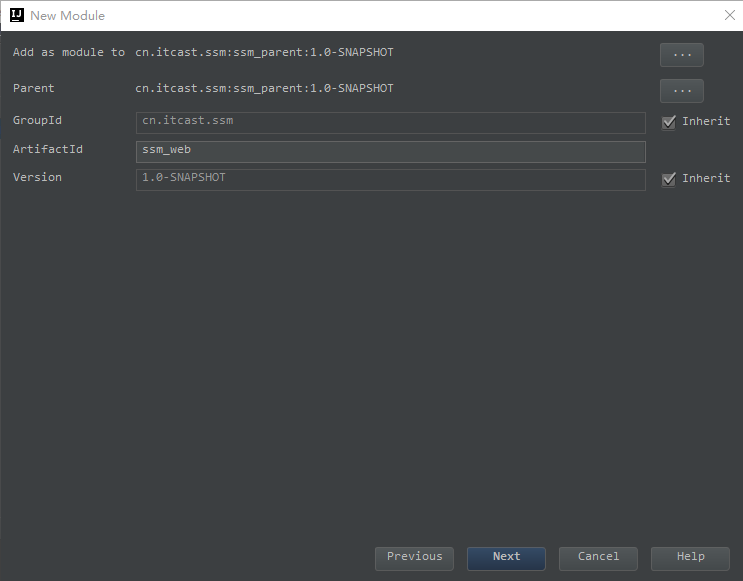Screen dimensions: 743x581
Task: Click the Version label
Action: click(37, 177)
